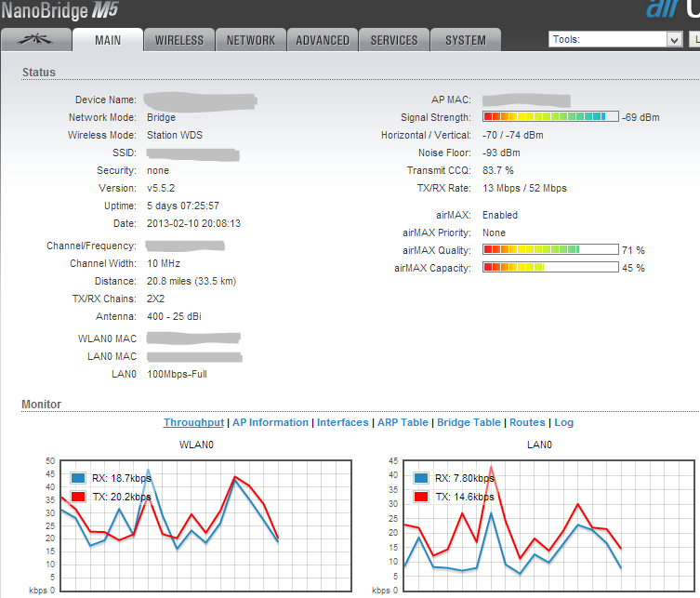This screenshot has width=700, height=598.
Task: Switch to the SYSTEM tab
Action: click(x=466, y=40)
